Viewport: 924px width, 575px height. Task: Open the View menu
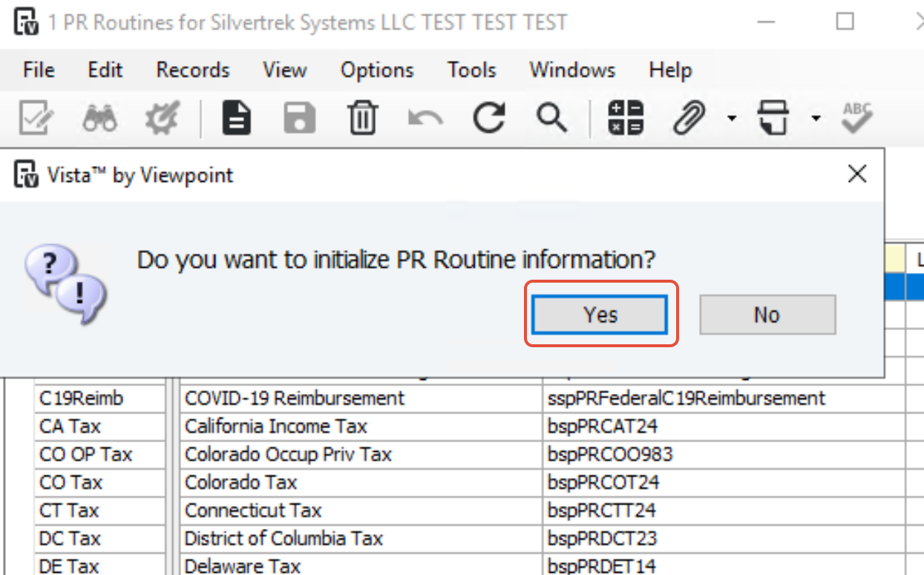[285, 70]
